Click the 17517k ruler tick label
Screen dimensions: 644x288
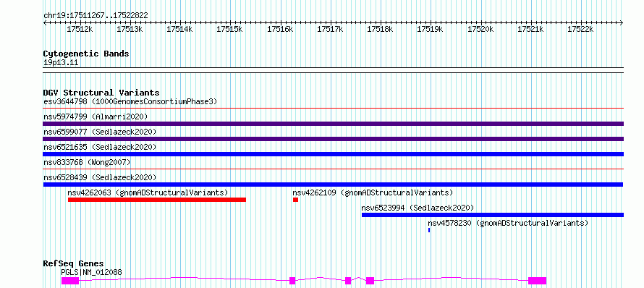330,29
